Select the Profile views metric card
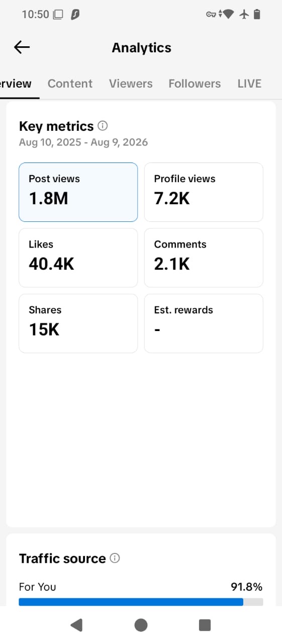282x644 pixels. (x=204, y=192)
